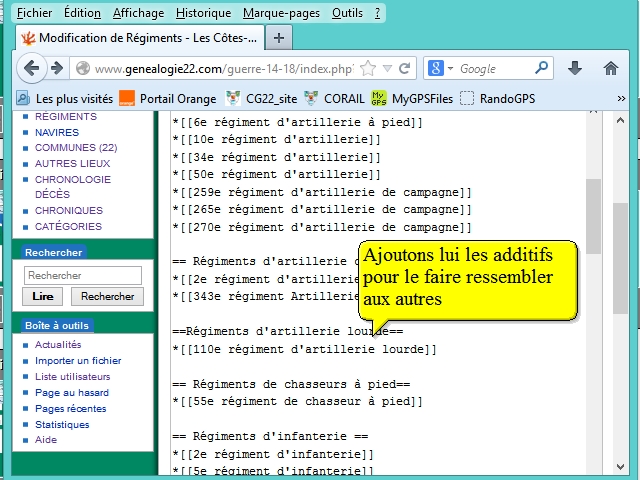This screenshot has width=640, height=480.
Task: Click the line *[[270e régiment d'artillerie de campagne]]
Action: click(x=322, y=227)
